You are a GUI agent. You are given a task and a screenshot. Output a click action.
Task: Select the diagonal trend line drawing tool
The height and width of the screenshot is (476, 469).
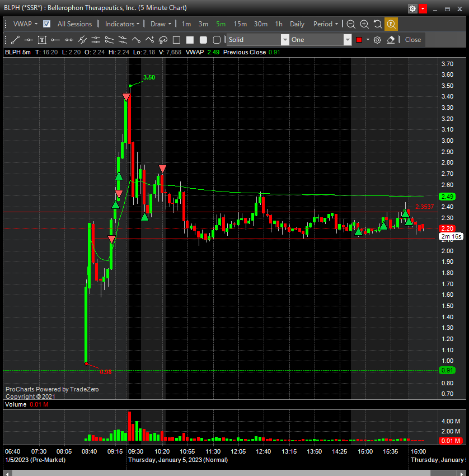(15, 40)
